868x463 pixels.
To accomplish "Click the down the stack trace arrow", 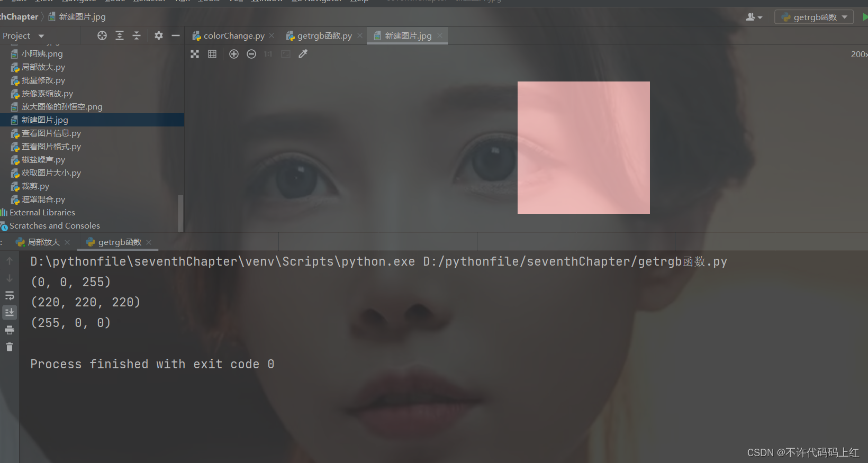I will coord(10,278).
